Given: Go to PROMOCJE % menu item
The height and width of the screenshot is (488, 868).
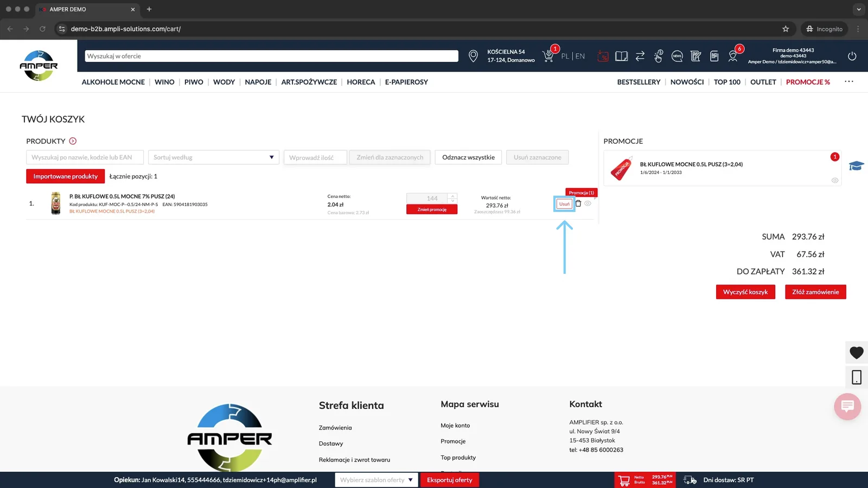Looking at the screenshot, I should pyautogui.click(x=808, y=82).
